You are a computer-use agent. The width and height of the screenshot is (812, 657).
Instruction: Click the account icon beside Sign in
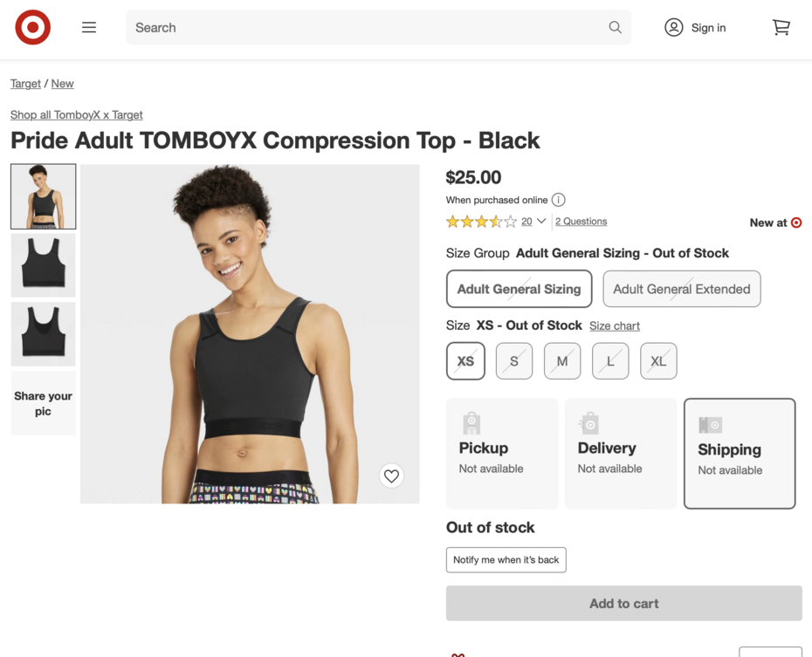(x=674, y=28)
